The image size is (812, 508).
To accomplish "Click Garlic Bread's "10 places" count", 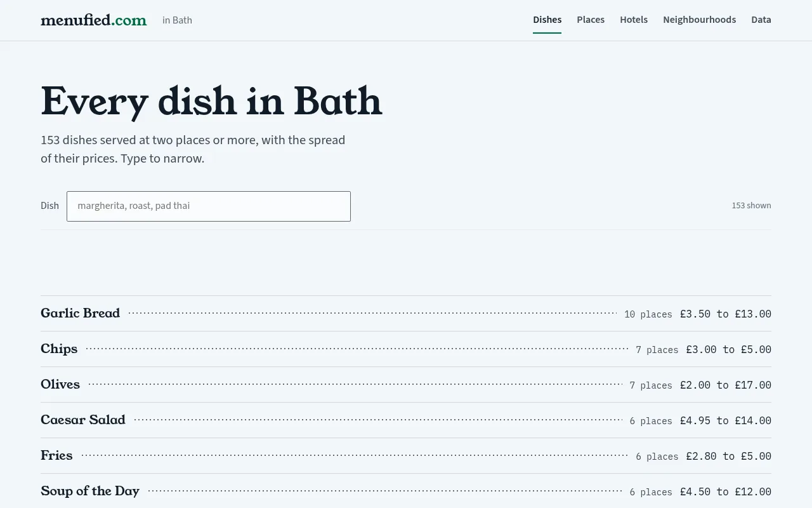I will pyautogui.click(x=648, y=314).
